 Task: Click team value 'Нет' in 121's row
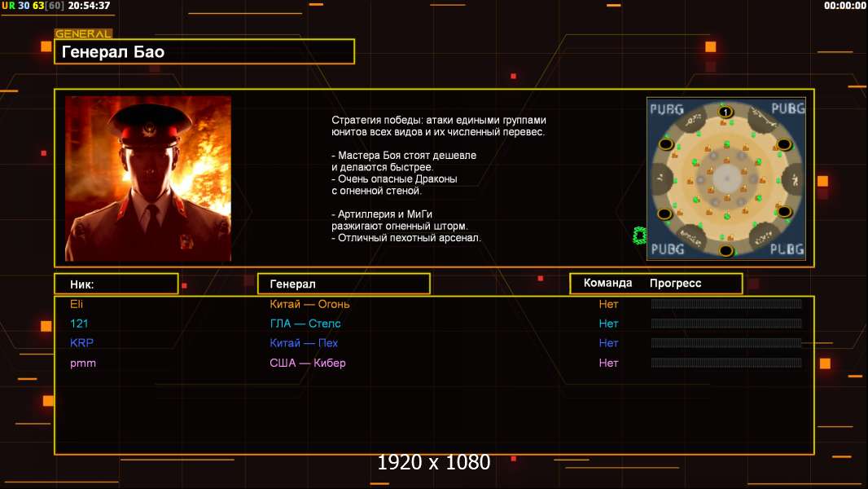point(608,324)
